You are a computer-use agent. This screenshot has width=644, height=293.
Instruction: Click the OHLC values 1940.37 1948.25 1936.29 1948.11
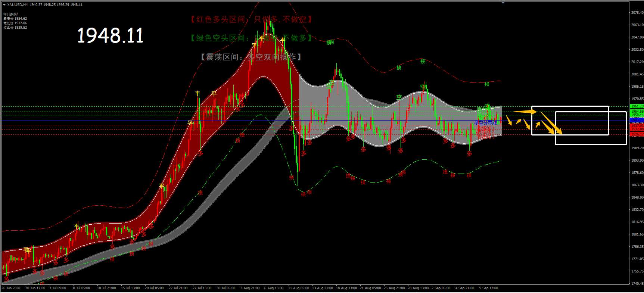(x=56, y=5)
